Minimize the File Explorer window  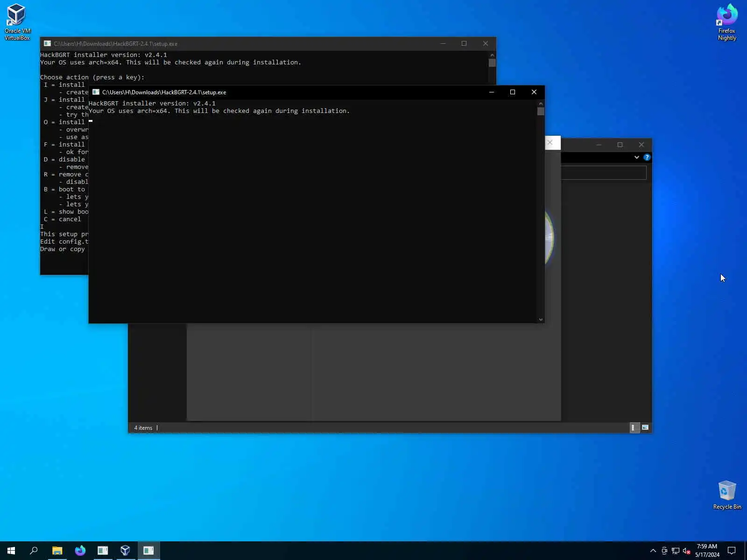point(599,145)
